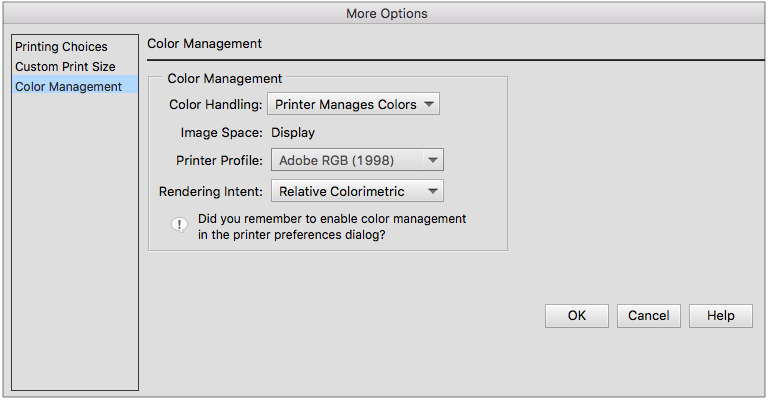Click the Display image space value
This screenshot has height=402, width=774.
point(293,132)
